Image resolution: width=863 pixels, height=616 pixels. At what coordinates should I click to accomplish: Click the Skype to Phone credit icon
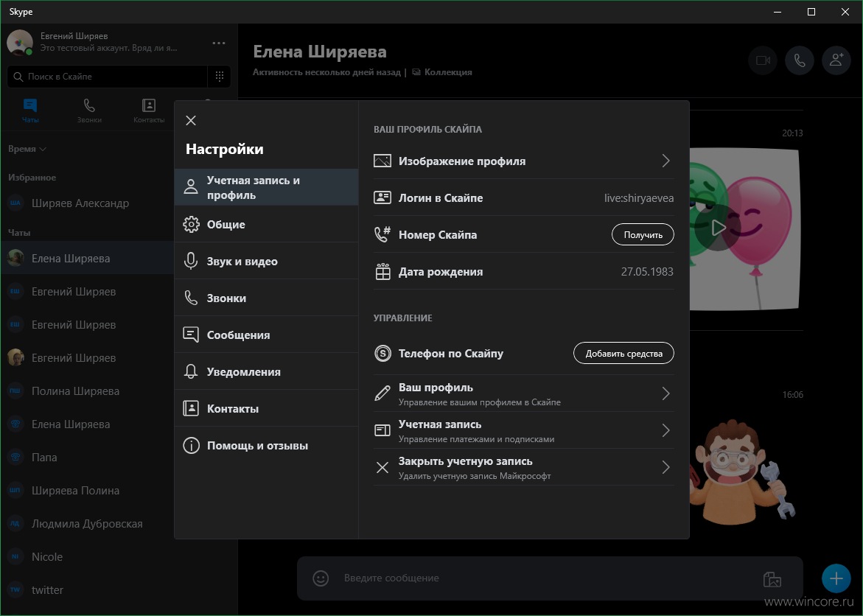(382, 353)
